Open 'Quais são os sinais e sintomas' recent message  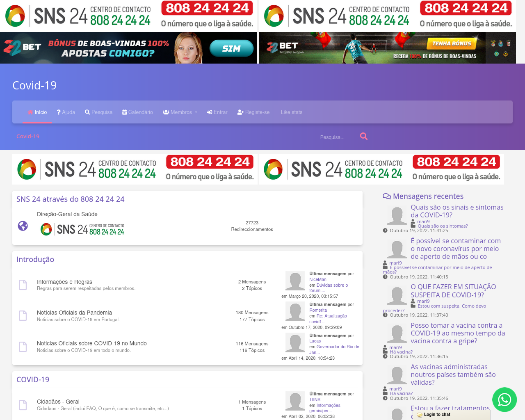point(457,211)
